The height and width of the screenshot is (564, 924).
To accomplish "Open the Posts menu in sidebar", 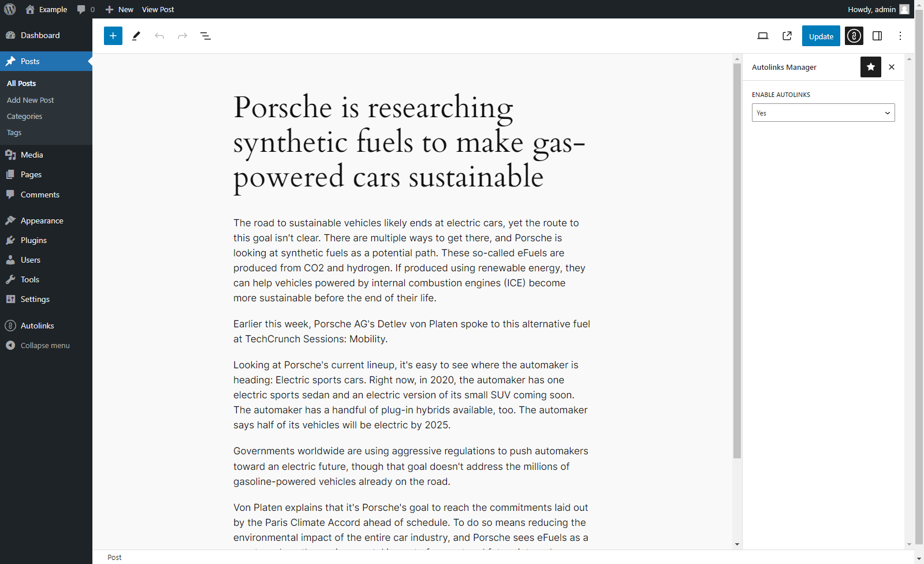I will pos(46,61).
